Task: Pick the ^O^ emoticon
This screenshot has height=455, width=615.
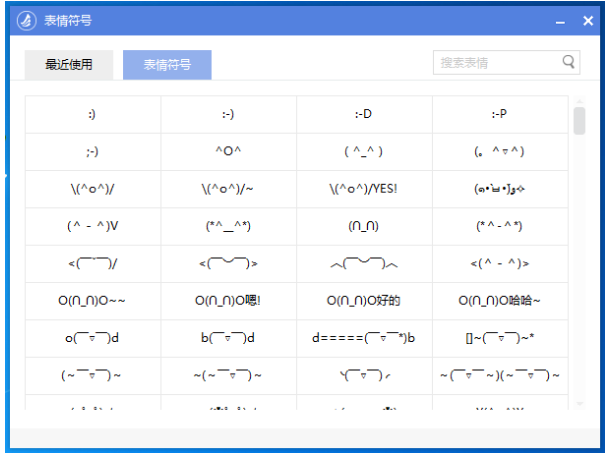Action: pos(228,151)
